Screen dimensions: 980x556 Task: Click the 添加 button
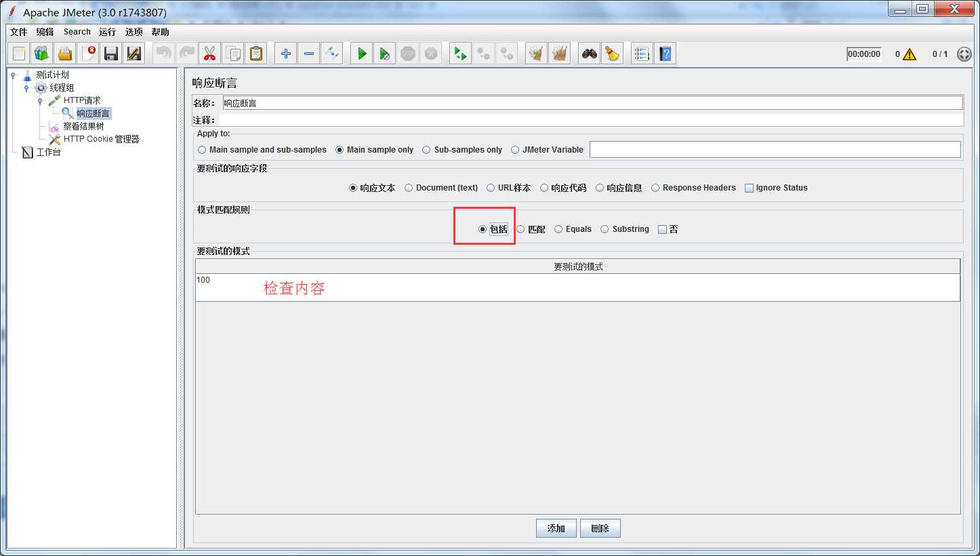(556, 528)
